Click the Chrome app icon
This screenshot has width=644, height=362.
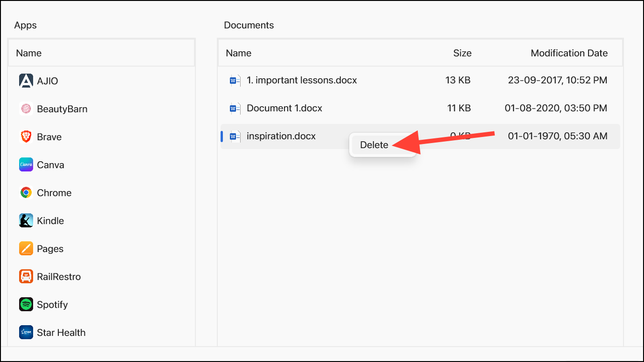[26, 192]
